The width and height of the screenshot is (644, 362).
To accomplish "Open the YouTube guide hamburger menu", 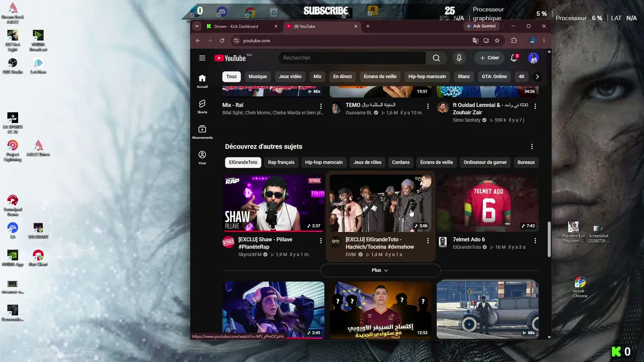I will tap(202, 58).
